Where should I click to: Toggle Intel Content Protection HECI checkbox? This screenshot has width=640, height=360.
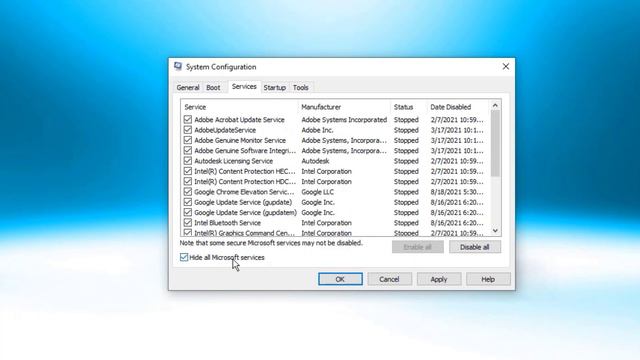coord(188,171)
